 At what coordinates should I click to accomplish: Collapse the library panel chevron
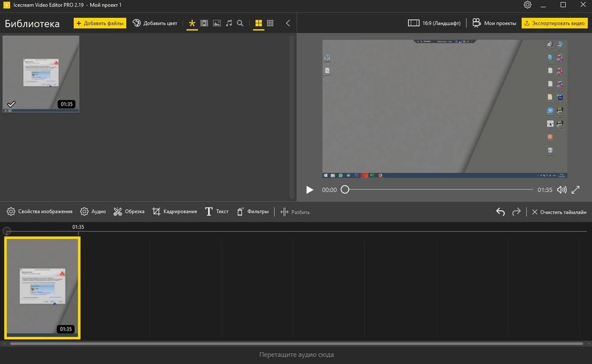click(x=288, y=23)
